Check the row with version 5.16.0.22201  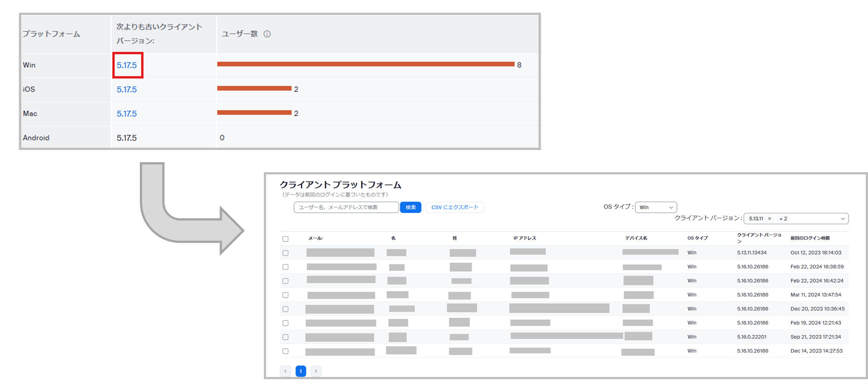pyautogui.click(x=286, y=337)
